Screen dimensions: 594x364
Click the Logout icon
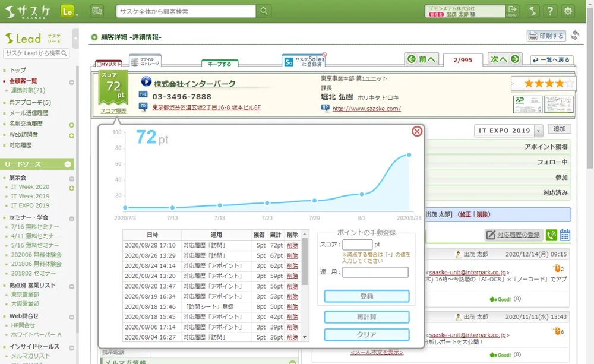click(x=512, y=11)
